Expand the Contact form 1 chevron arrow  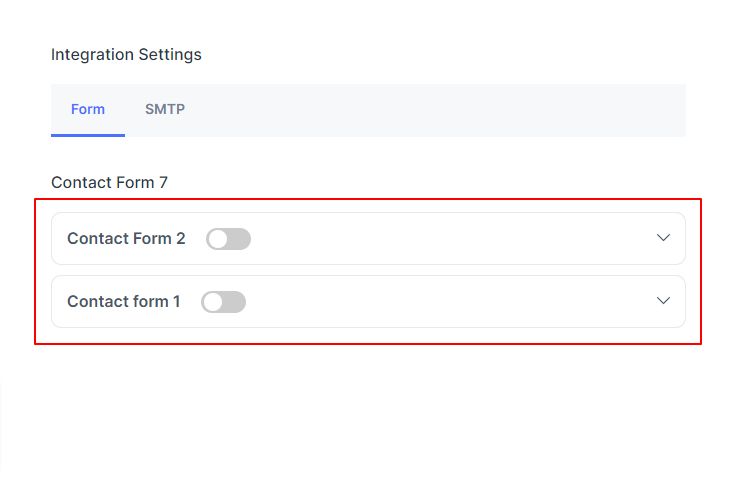pyautogui.click(x=663, y=301)
